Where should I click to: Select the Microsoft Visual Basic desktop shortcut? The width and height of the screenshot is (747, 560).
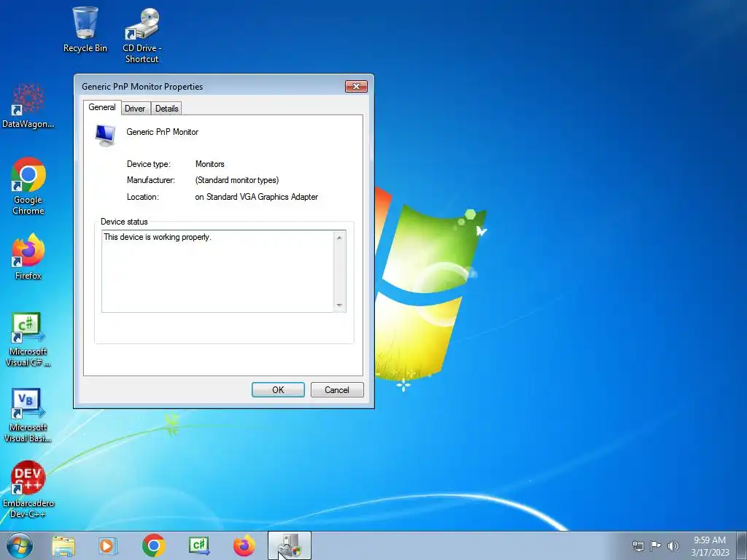pyautogui.click(x=28, y=415)
